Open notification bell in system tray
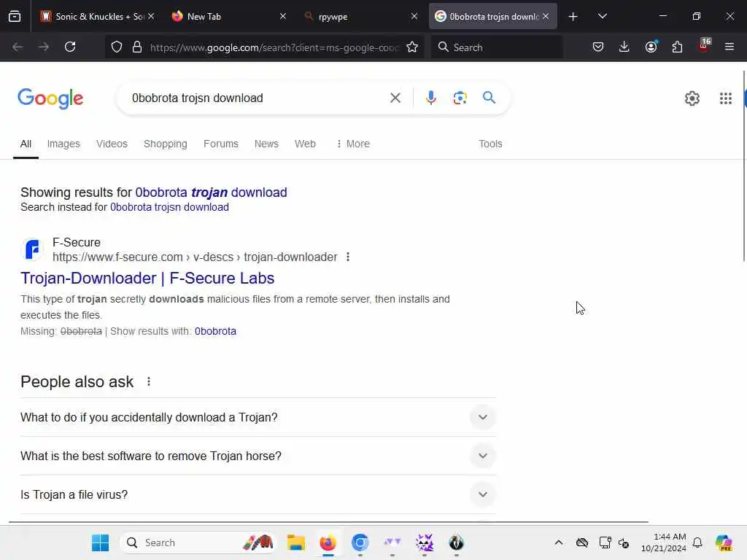 [697, 542]
